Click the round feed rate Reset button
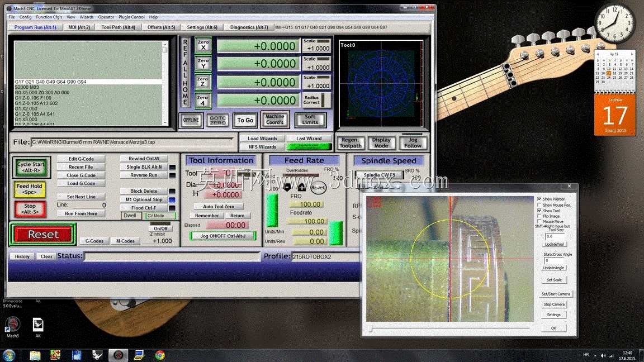The height and width of the screenshot is (362, 644). click(x=318, y=188)
